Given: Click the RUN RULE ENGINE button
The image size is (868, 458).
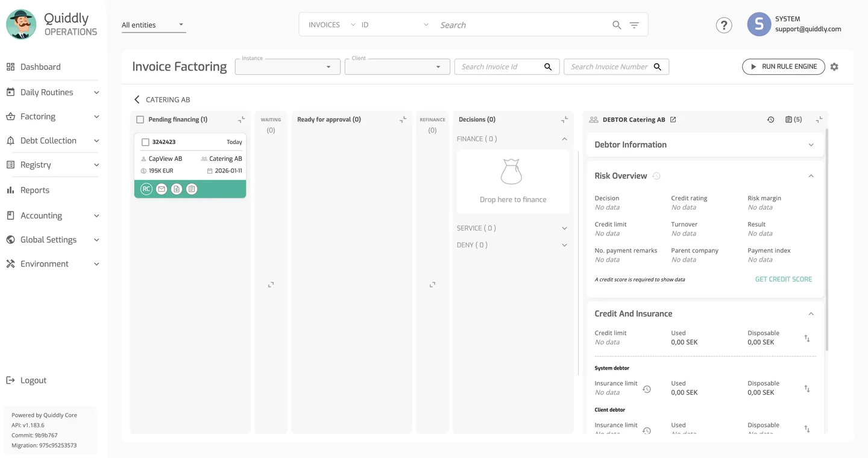Looking at the screenshot, I should (x=783, y=66).
